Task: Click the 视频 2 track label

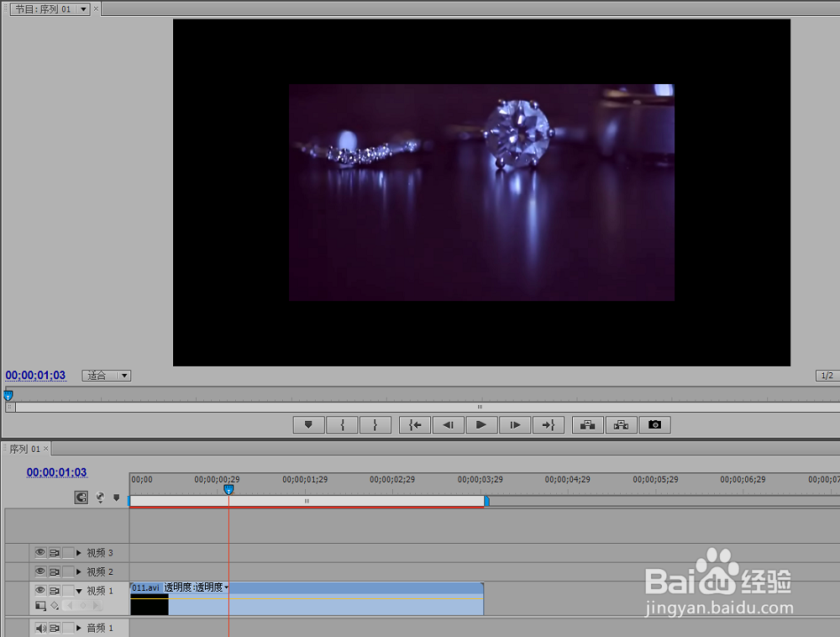Action: 100,571
